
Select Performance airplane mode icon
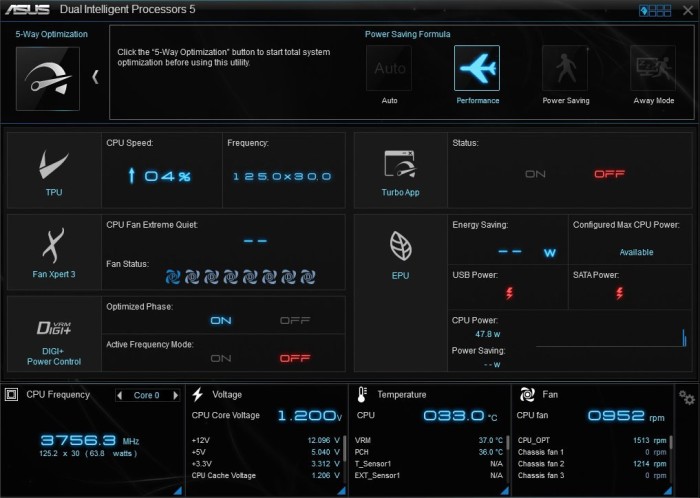click(477, 68)
